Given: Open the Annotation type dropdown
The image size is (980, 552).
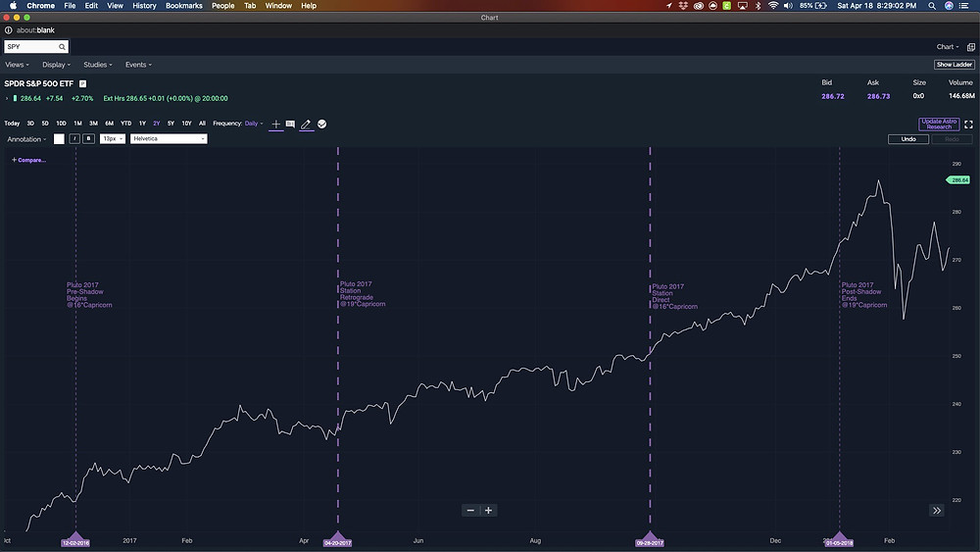Looking at the screenshot, I should pyautogui.click(x=26, y=139).
